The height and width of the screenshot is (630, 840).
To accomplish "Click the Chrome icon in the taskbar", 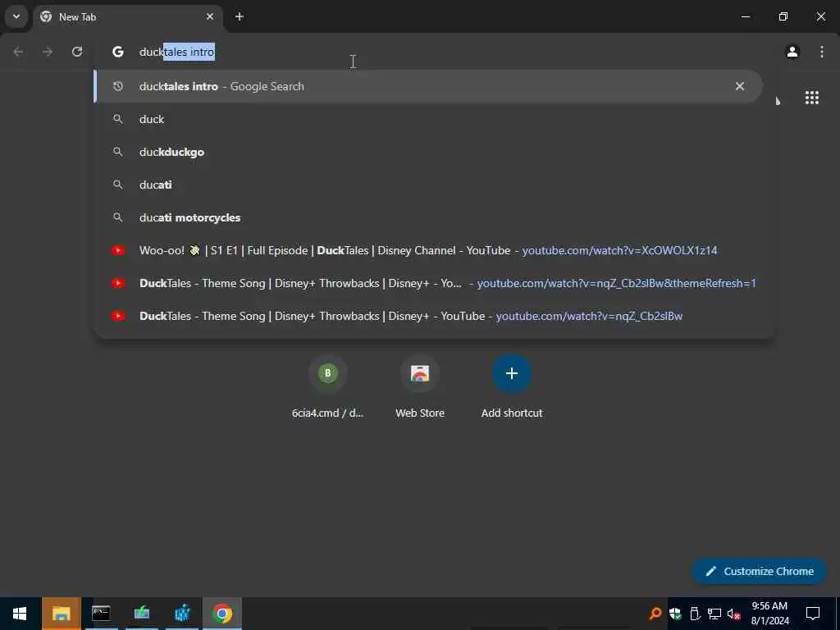I will pos(222,614).
